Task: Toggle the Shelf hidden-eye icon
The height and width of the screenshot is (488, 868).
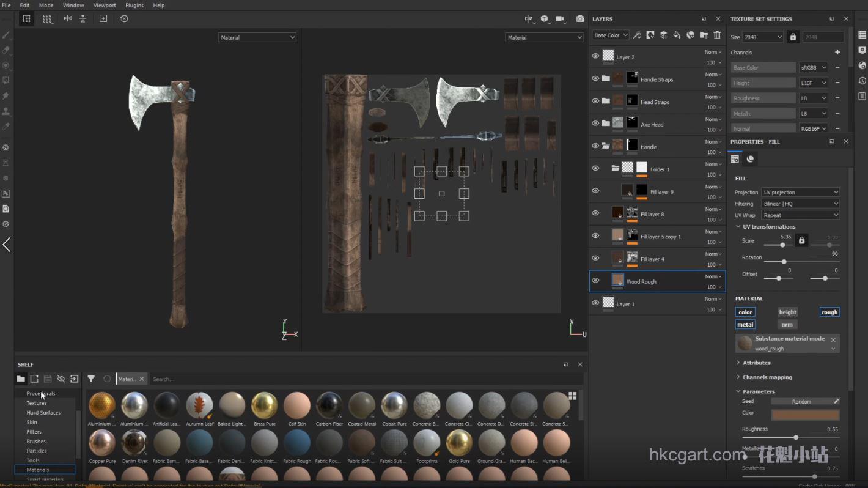Action: (x=61, y=379)
